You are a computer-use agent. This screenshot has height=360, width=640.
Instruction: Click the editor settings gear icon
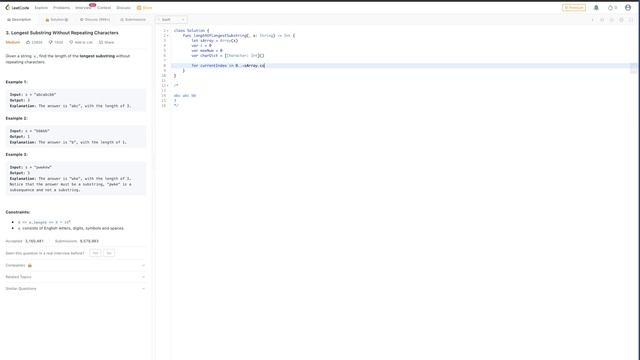pyautogui.click(x=621, y=20)
